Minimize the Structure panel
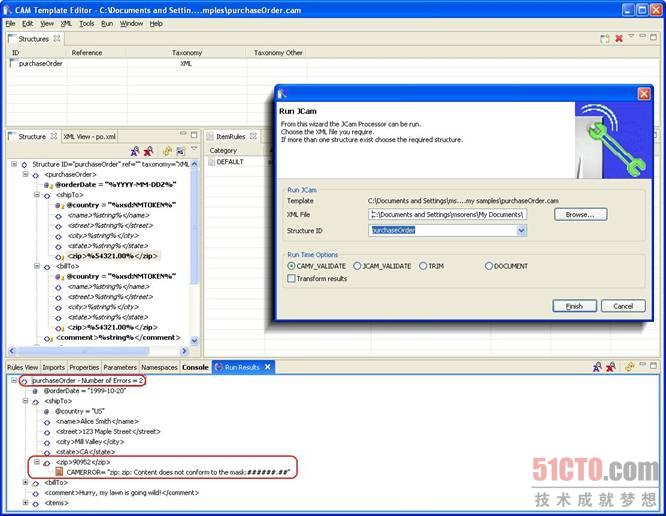This screenshot has width=666, height=516. [x=183, y=134]
